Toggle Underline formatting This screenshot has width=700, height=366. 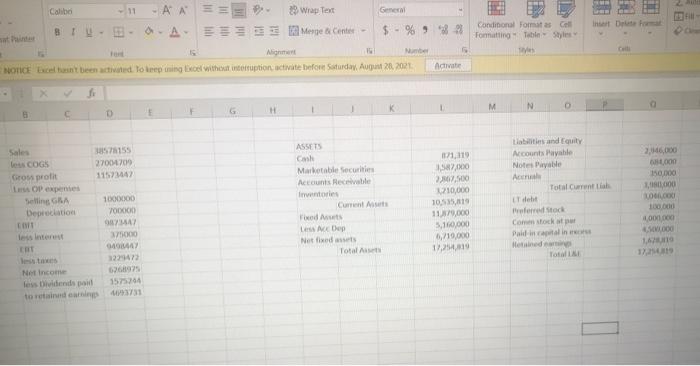pos(89,32)
